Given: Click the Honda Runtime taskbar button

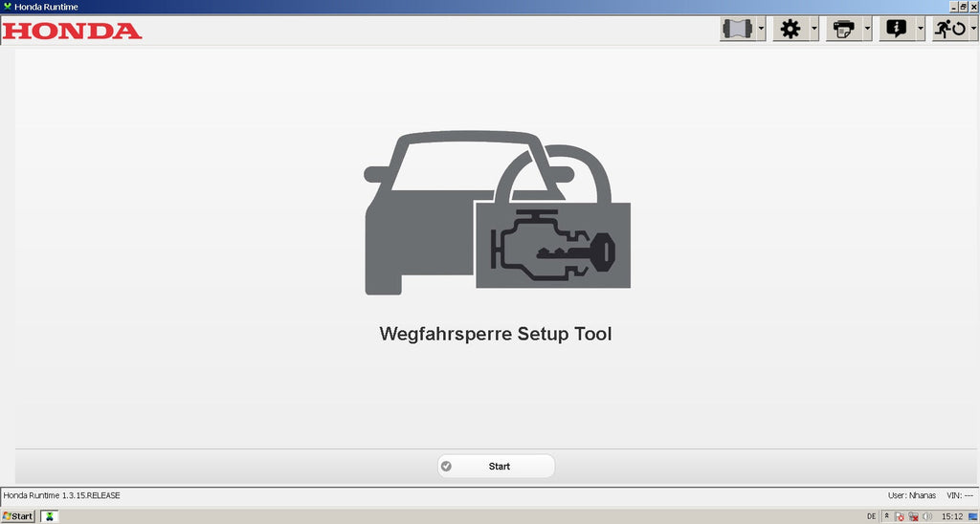Looking at the screenshot, I should pyautogui.click(x=50, y=516).
